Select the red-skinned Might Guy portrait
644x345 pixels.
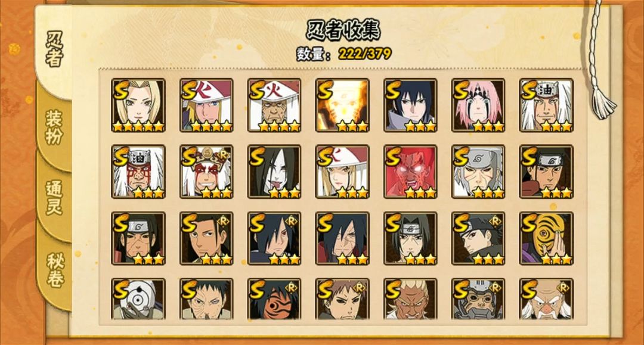pyautogui.click(x=410, y=172)
